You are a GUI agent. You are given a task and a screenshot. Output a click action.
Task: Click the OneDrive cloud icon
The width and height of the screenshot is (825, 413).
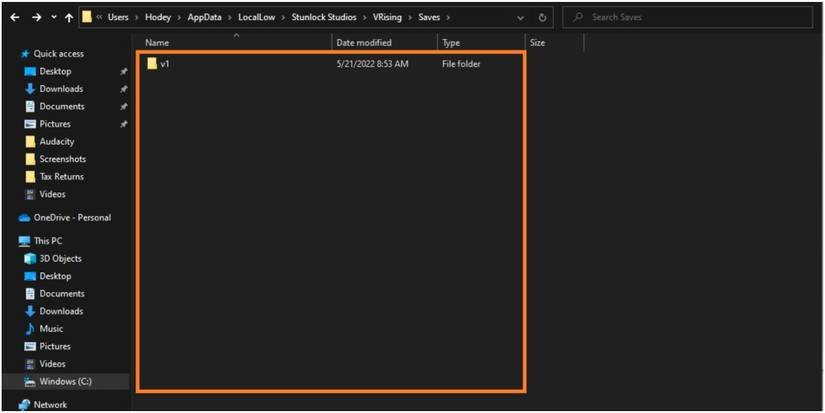[24, 218]
